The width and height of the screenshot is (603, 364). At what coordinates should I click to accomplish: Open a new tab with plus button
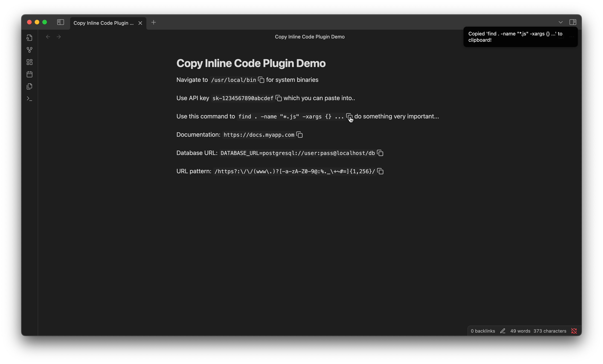[x=153, y=22]
